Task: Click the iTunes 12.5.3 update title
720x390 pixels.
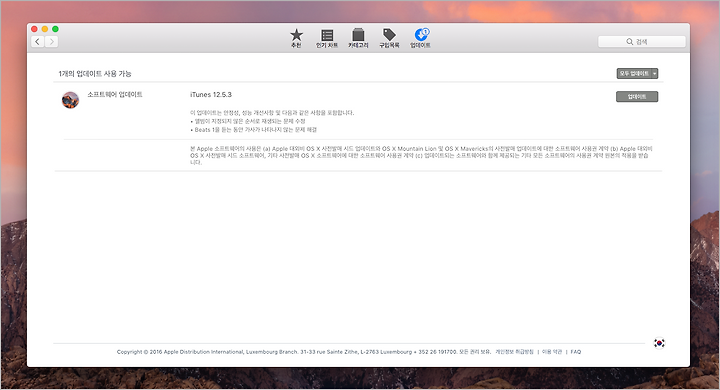Action: [x=211, y=95]
